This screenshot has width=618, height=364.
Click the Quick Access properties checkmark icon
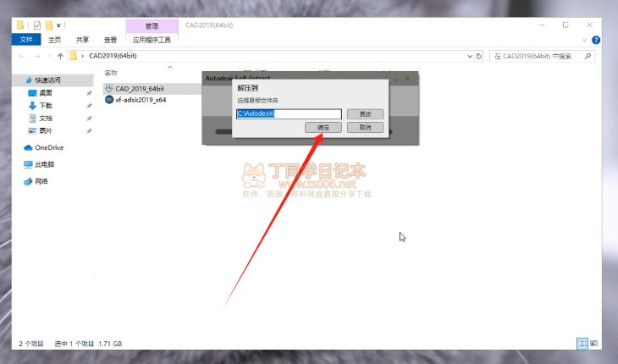click(x=37, y=25)
